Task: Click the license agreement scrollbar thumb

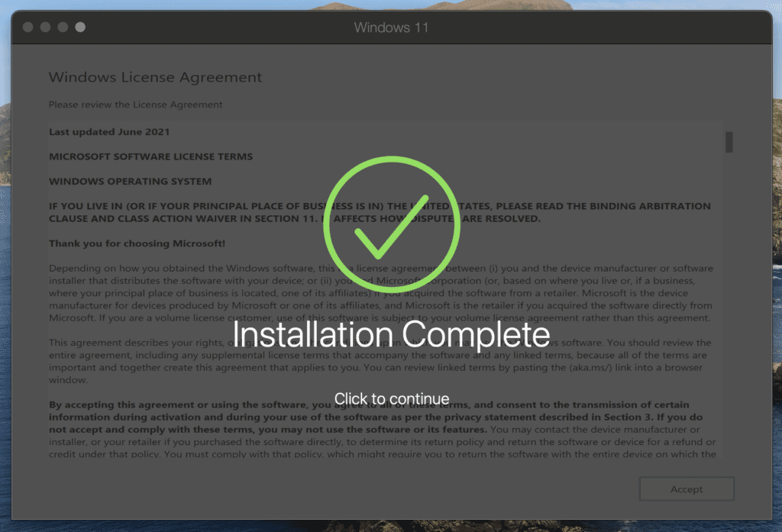Action: pyautogui.click(x=729, y=142)
